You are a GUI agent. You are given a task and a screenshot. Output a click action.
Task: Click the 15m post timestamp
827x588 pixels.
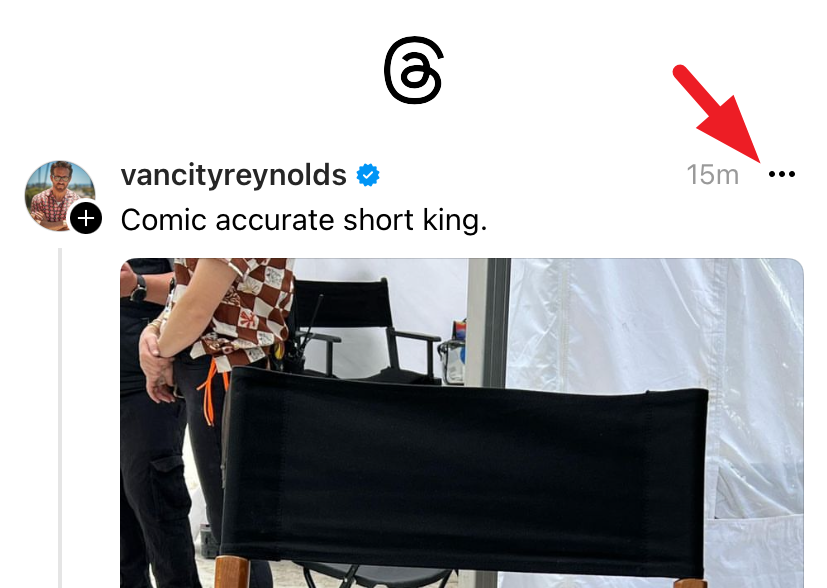coord(713,175)
